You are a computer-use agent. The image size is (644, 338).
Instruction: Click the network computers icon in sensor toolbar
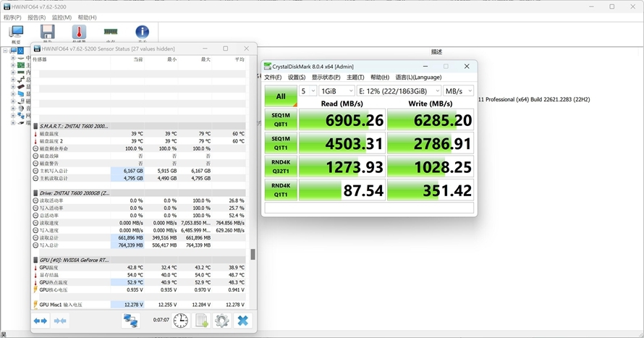coord(131,320)
